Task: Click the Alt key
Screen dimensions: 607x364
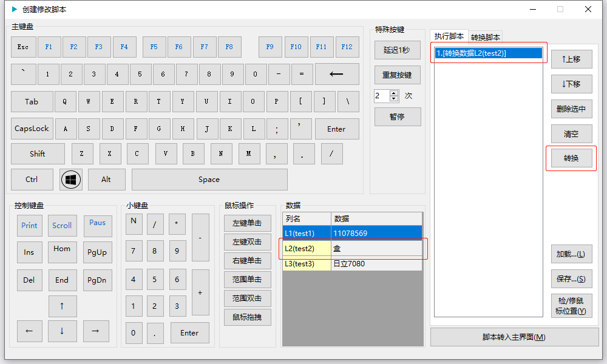Action: (x=106, y=180)
